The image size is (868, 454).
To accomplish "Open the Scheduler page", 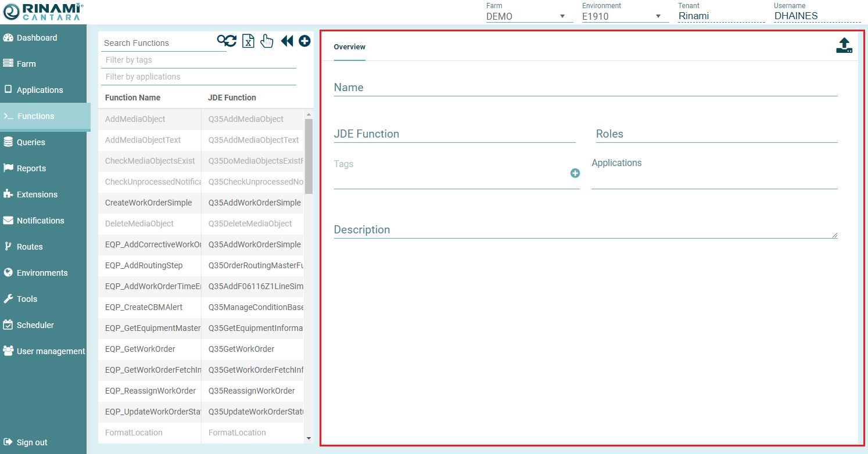I will tap(35, 325).
